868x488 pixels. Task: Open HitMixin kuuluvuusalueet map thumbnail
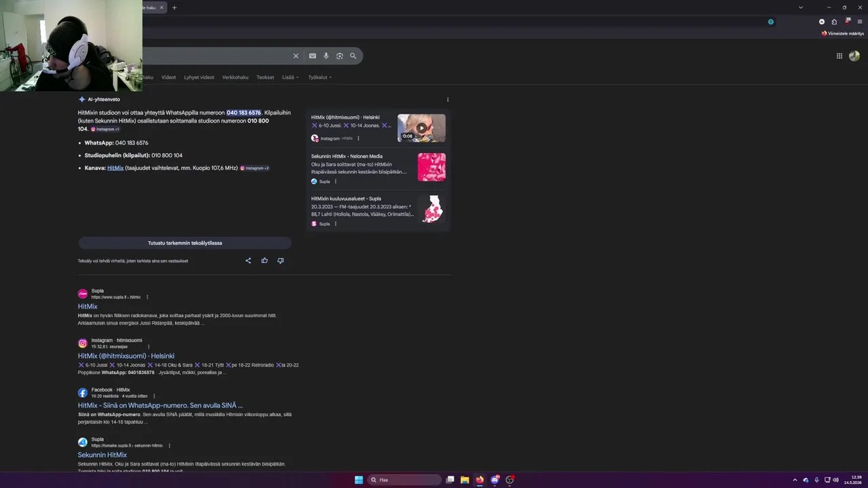click(x=431, y=209)
